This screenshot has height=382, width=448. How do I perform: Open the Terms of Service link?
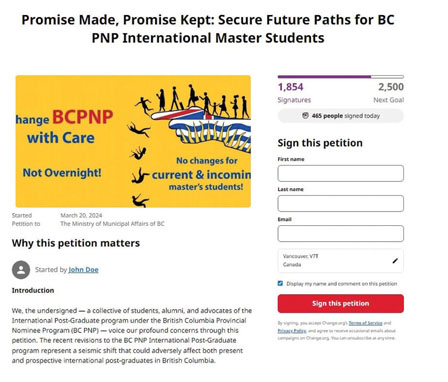(365, 323)
